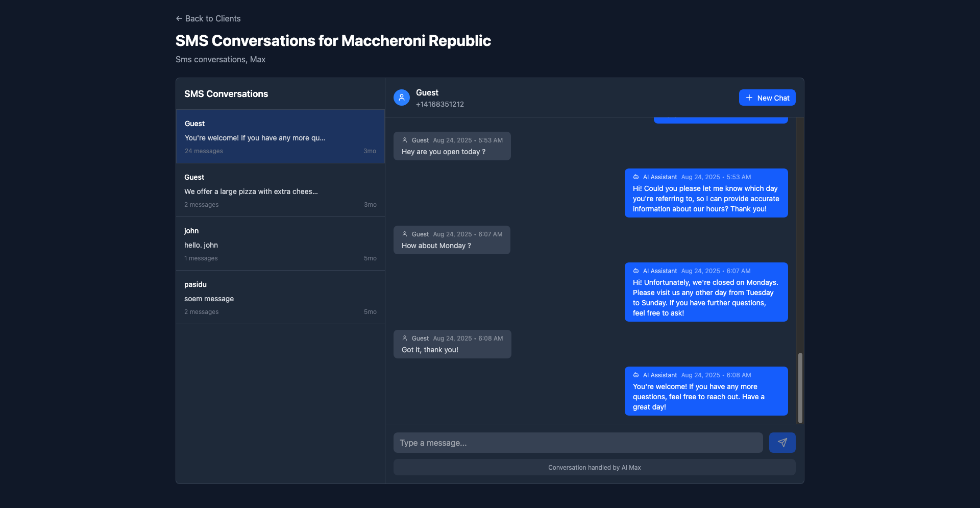The height and width of the screenshot is (508, 980).
Task: Select the Guest pizza offer conversation
Action: [x=280, y=190]
